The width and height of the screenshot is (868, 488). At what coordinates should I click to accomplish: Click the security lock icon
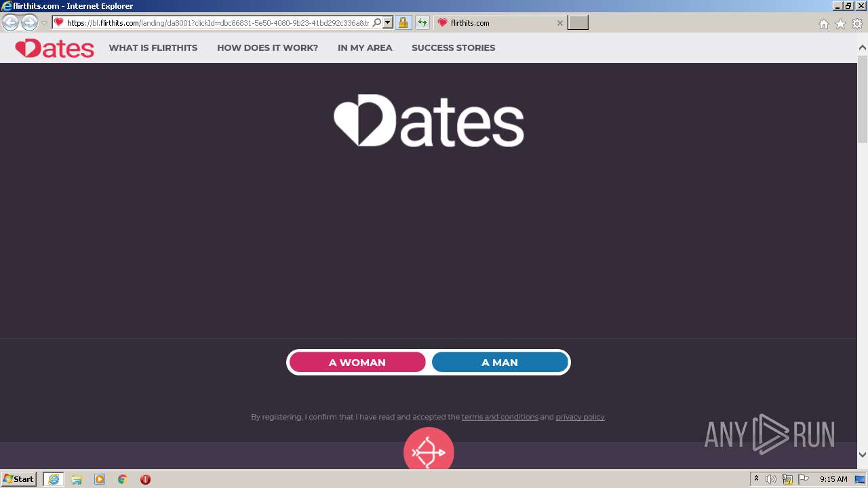pyautogui.click(x=403, y=22)
